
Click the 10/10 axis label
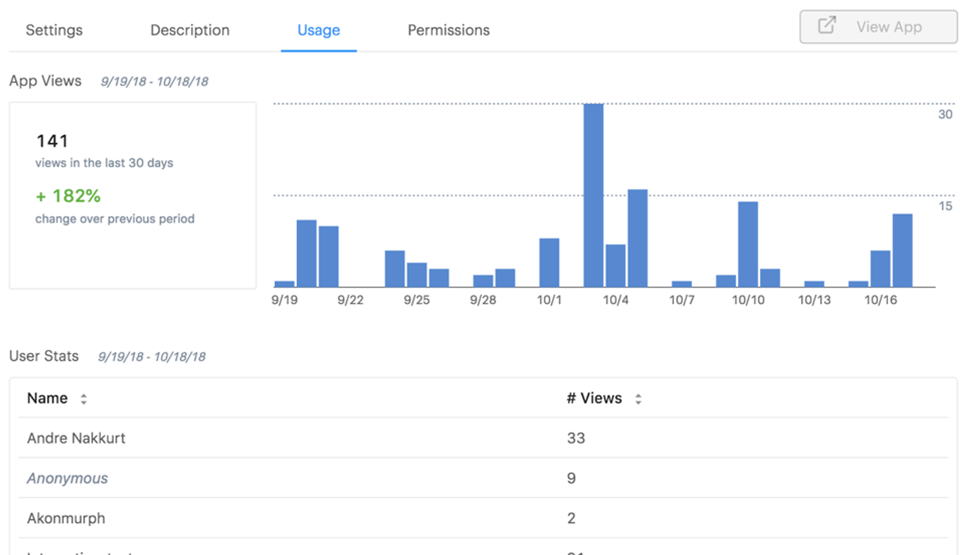[748, 300]
